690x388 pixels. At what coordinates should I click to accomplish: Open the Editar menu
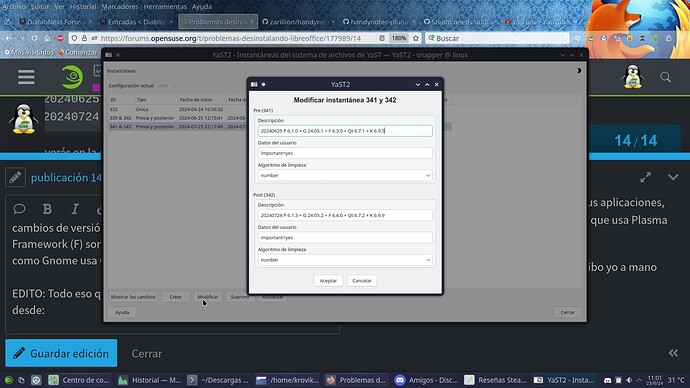pyautogui.click(x=40, y=7)
